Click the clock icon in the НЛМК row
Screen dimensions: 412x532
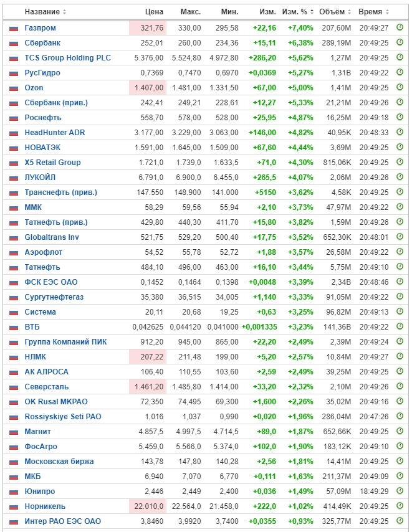[x=400, y=356]
